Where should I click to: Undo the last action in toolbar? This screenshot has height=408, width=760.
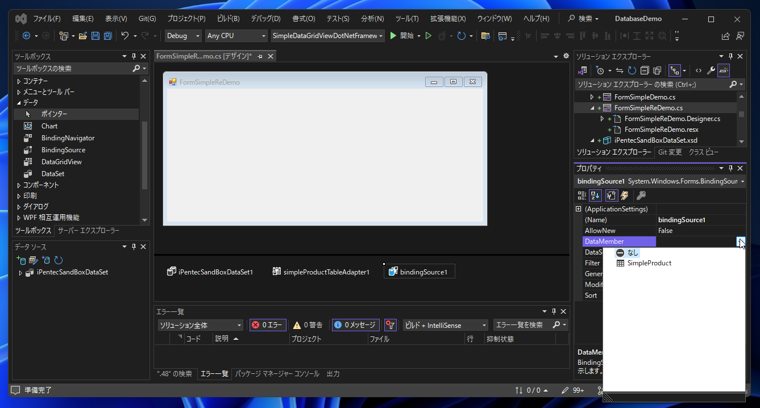tap(125, 36)
